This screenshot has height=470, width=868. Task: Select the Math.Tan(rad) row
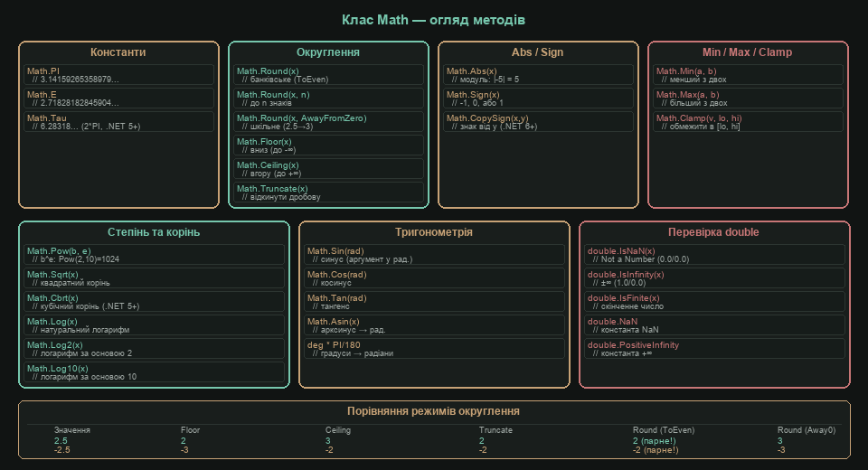tap(435, 302)
